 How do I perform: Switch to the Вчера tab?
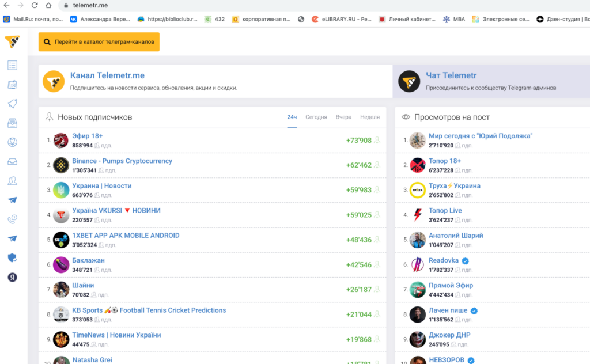click(x=343, y=117)
